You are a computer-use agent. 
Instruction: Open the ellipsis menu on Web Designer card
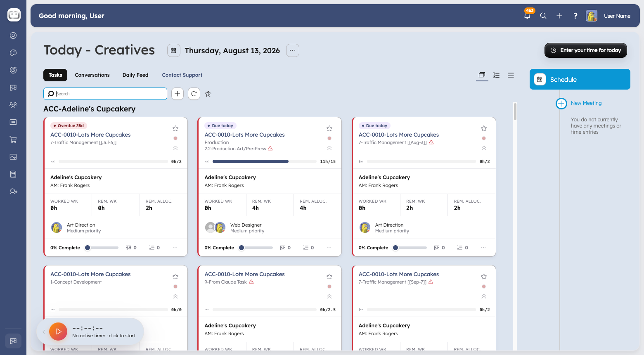point(329,248)
